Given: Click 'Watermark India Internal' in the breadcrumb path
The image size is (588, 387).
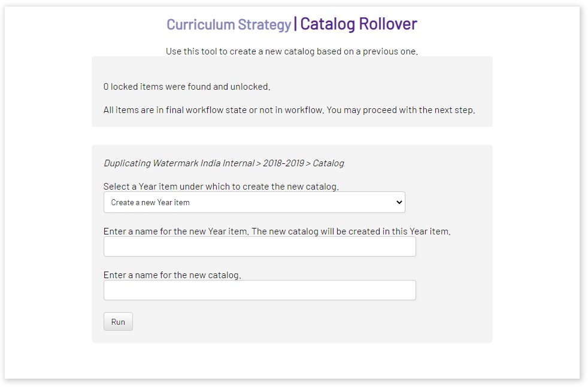Looking at the screenshot, I should (202, 163).
